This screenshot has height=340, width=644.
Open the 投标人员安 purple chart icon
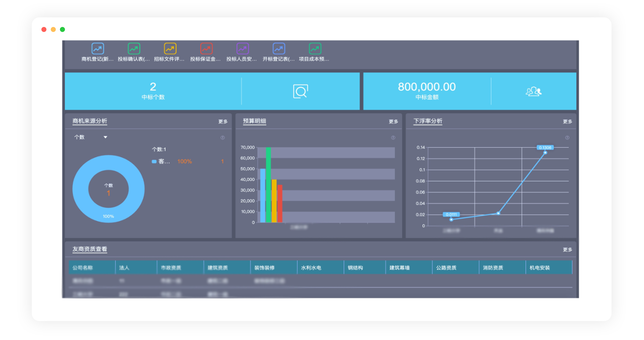pos(242,49)
